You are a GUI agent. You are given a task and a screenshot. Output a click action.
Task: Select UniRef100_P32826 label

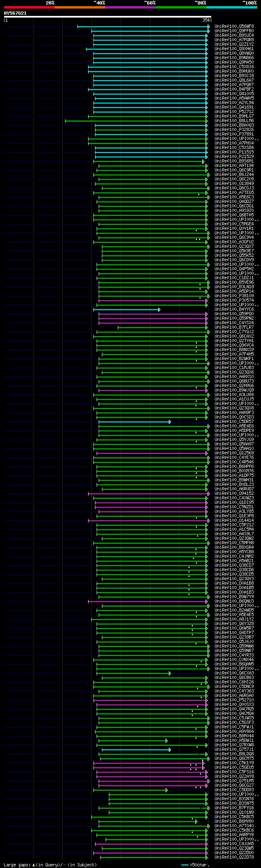click(234, 130)
